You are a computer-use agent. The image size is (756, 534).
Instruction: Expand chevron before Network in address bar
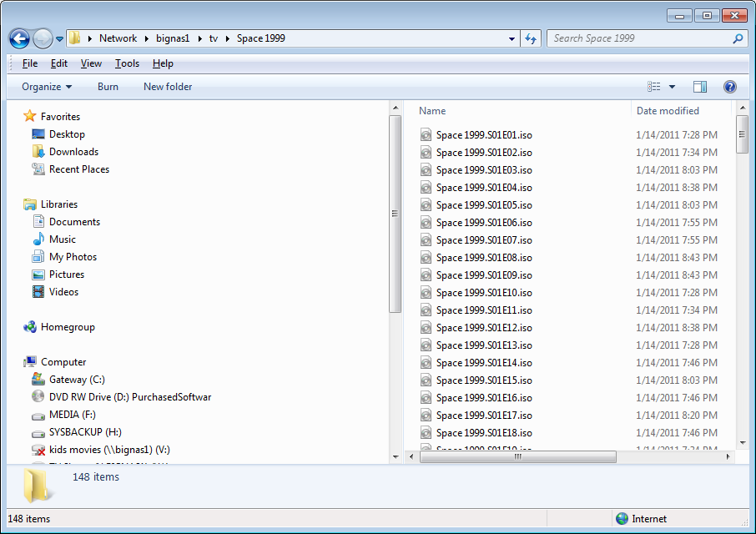89,38
